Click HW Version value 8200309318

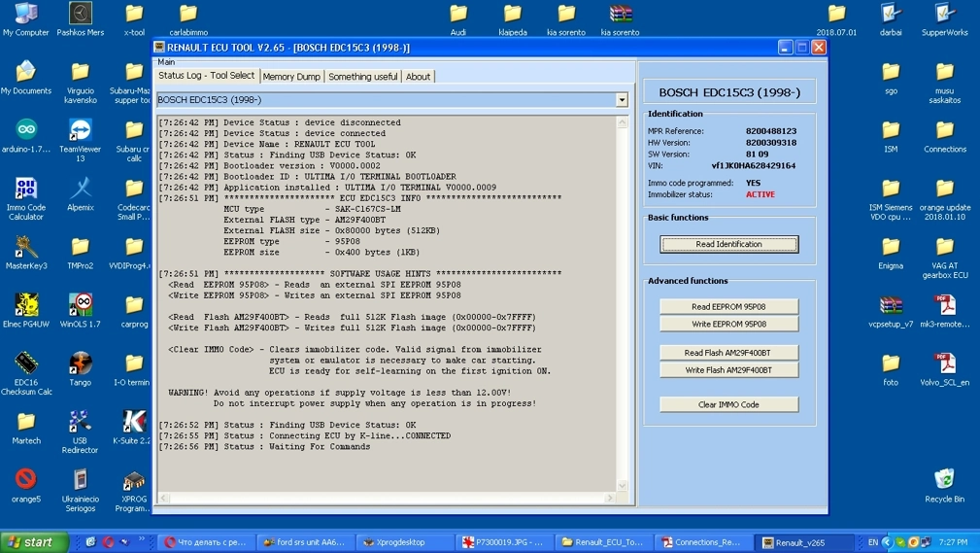pos(770,143)
